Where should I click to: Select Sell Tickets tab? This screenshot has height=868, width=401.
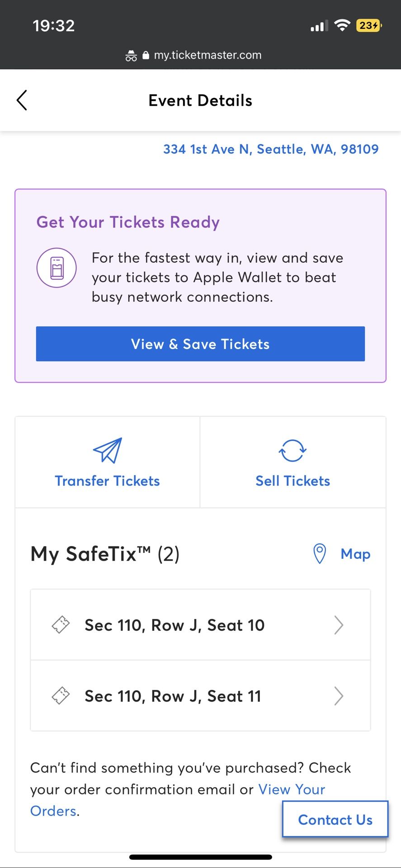tap(293, 462)
